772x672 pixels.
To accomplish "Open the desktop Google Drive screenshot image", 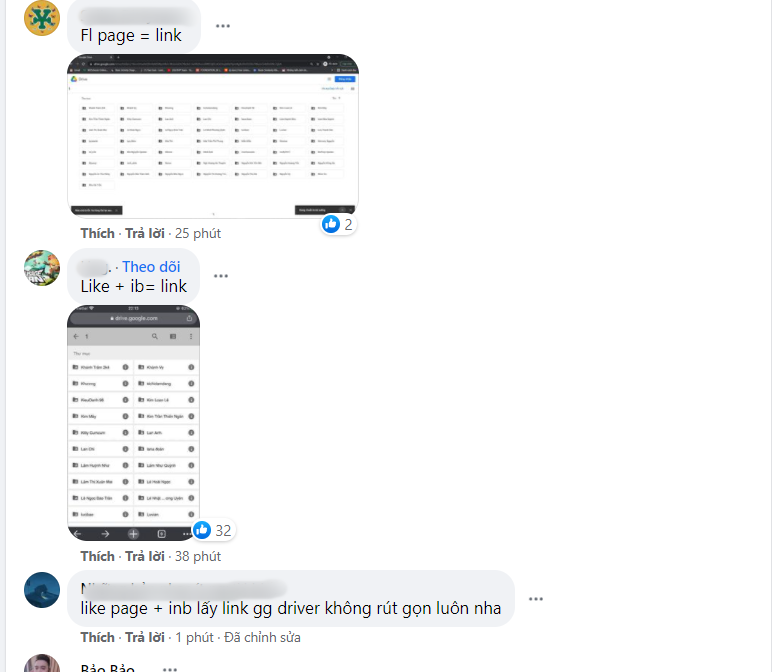I will pos(213,135).
